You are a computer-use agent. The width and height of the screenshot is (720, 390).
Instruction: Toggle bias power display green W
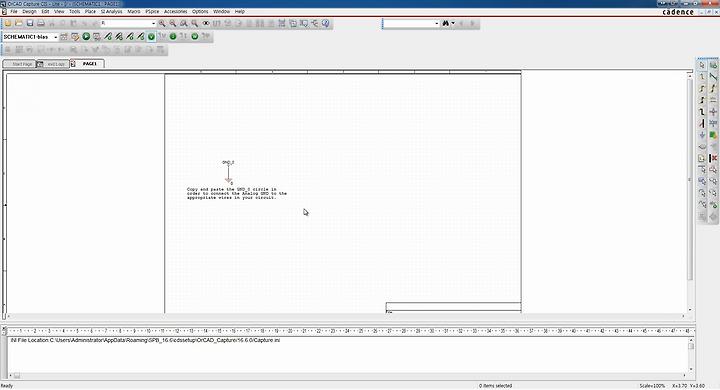point(195,36)
